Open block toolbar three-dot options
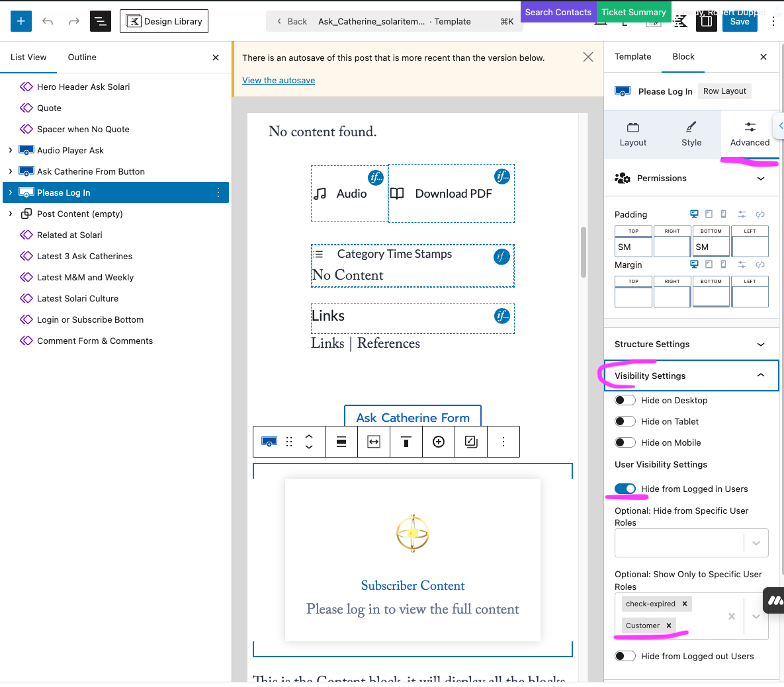Screen dimensions: 784x687 point(503,442)
